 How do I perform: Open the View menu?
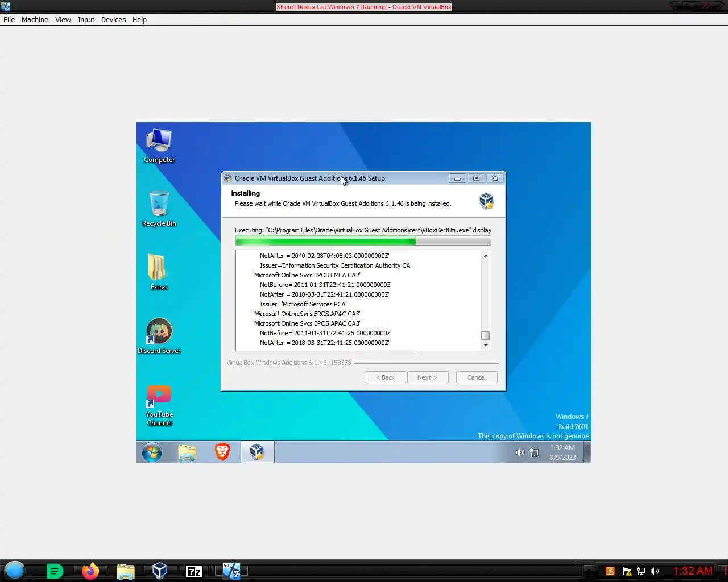click(63, 19)
